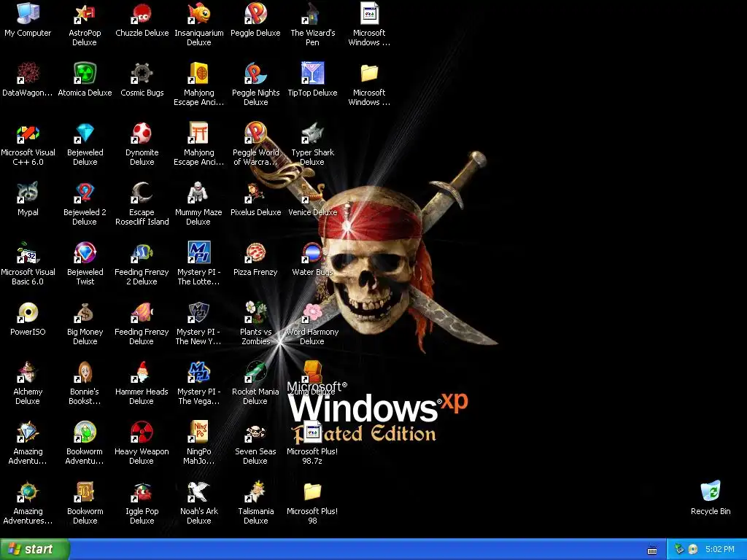Click the Bonnie's Bookstore icon
747x560 pixels.
coord(85,373)
